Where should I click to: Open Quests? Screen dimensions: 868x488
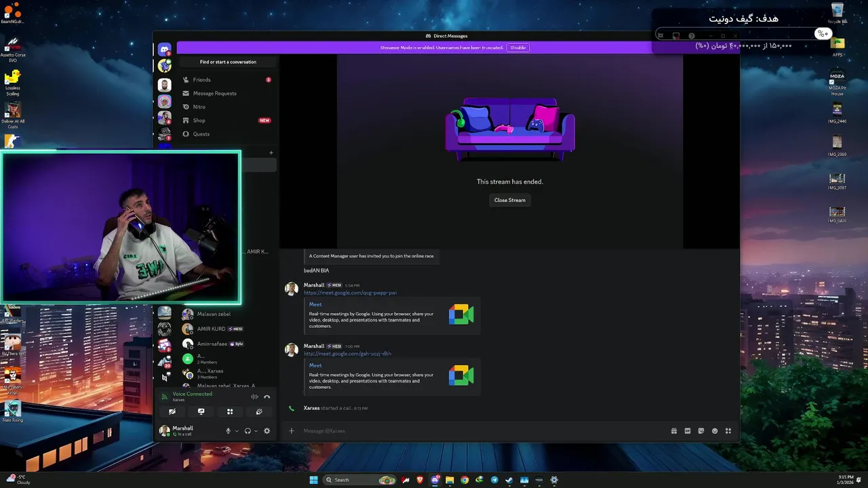point(228,134)
